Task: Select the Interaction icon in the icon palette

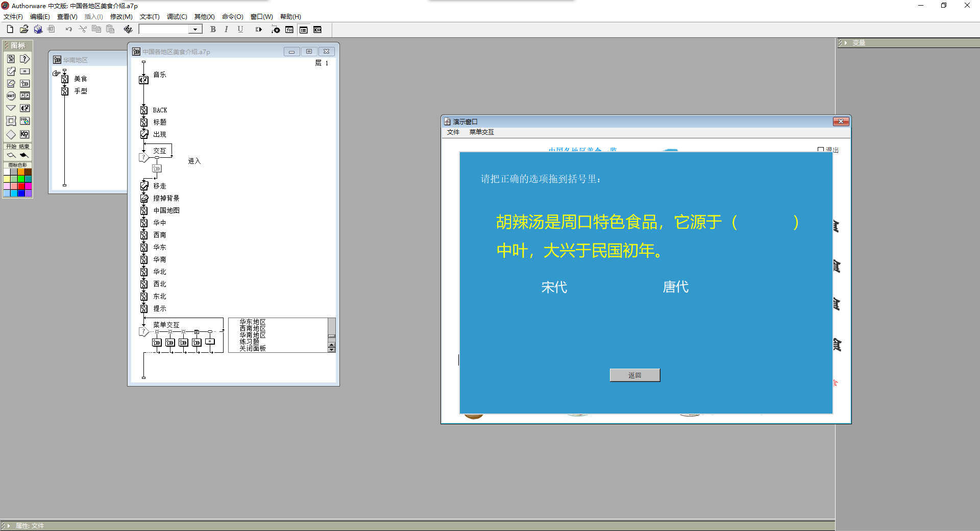Action: pos(24,59)
